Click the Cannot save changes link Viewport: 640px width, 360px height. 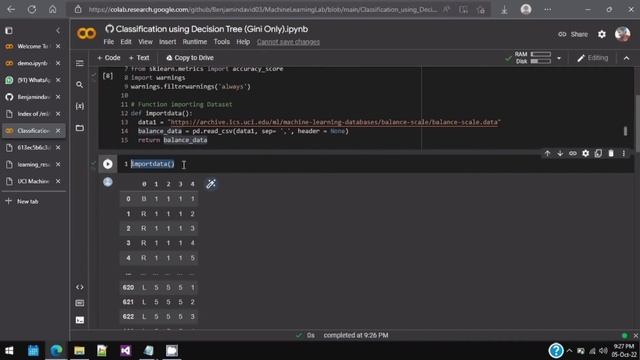(x=288, y=42)
